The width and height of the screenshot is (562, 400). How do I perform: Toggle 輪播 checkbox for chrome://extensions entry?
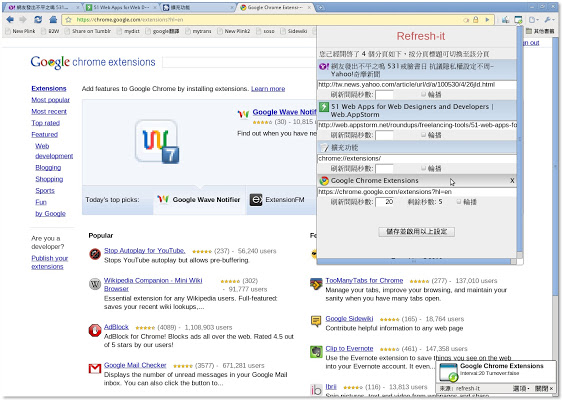point(423,168)
